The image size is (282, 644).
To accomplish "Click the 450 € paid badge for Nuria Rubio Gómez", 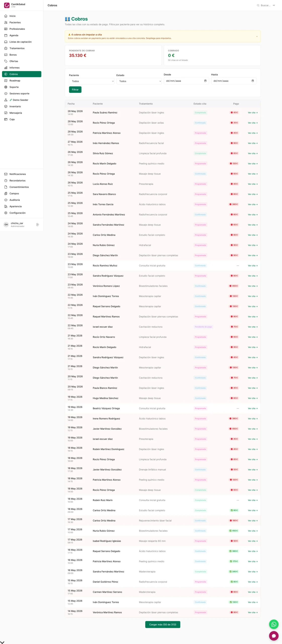I will [233, 531].
